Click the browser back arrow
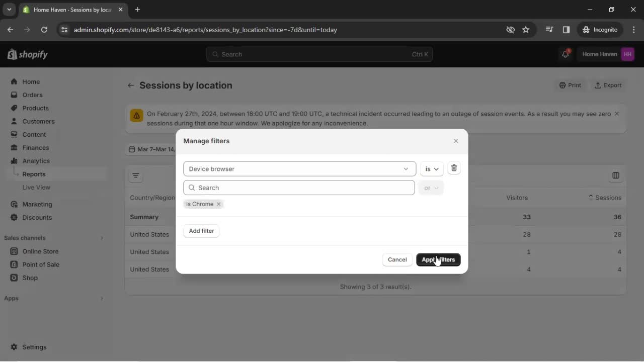The height and width of the screenshot is (362, 644). pyautogui.click(x=10, y=30)
